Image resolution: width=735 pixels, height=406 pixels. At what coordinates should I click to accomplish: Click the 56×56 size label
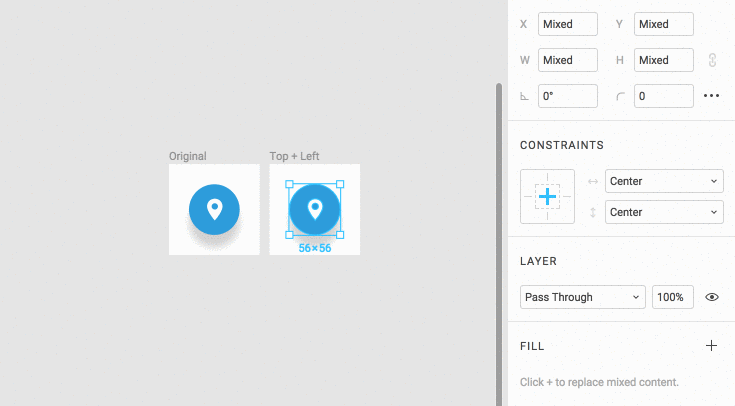coord(315,248)
